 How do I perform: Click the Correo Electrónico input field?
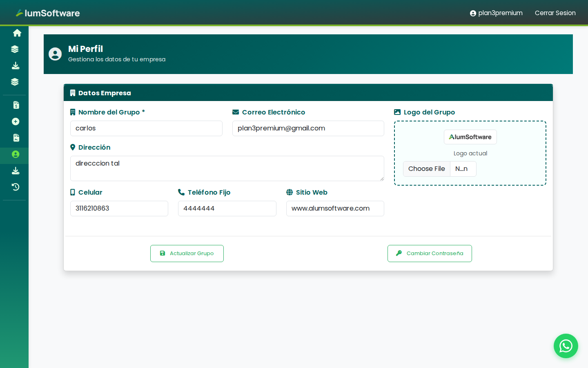pyautogui.click(x=308, y=128)
